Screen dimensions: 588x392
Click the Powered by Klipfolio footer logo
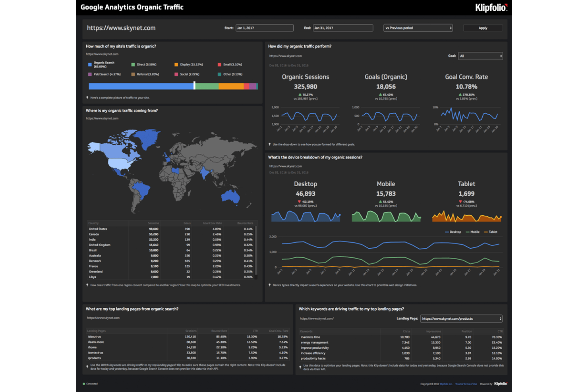click(x=501, y=384)
